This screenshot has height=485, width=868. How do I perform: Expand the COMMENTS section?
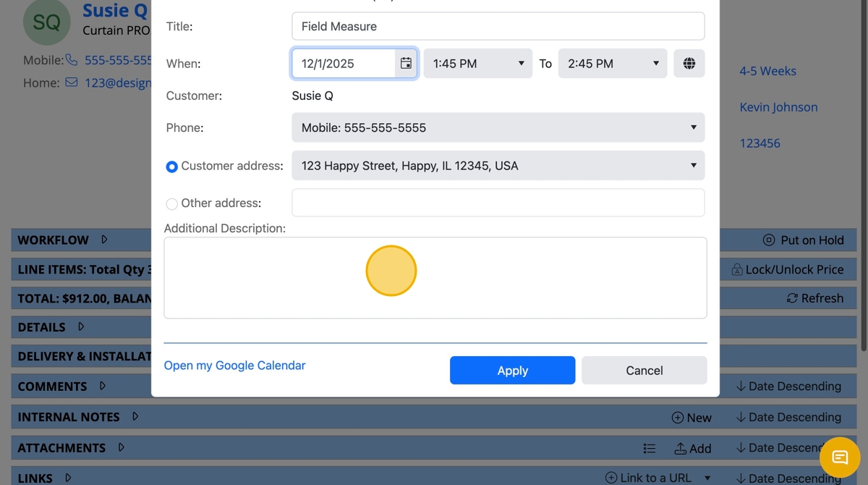103,387
